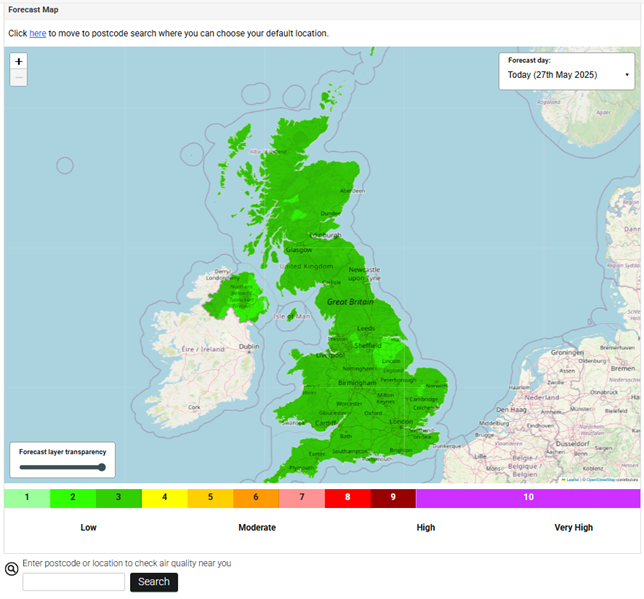Select index 2 bright green swatch

pyautogui.click(x=73, y=498)
